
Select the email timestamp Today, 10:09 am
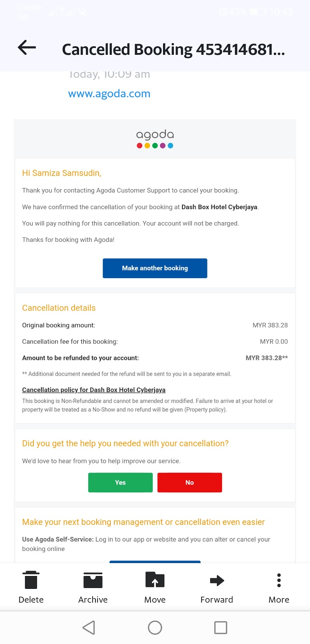pos(110,74)
